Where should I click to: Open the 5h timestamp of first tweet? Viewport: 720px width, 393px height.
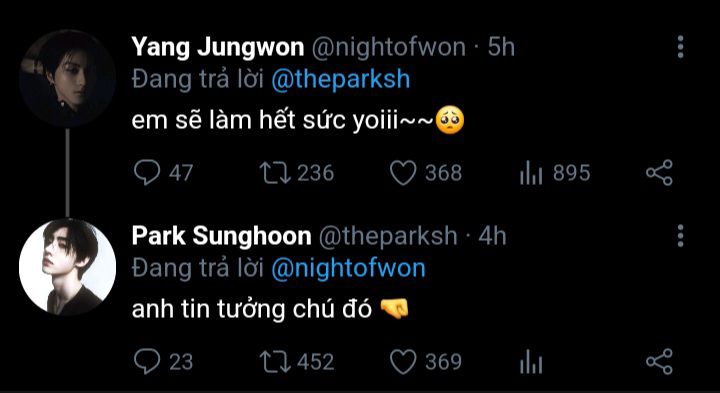(x=501, y=47)
